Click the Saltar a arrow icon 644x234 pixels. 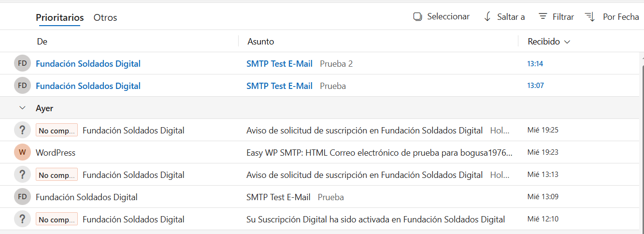487,17
